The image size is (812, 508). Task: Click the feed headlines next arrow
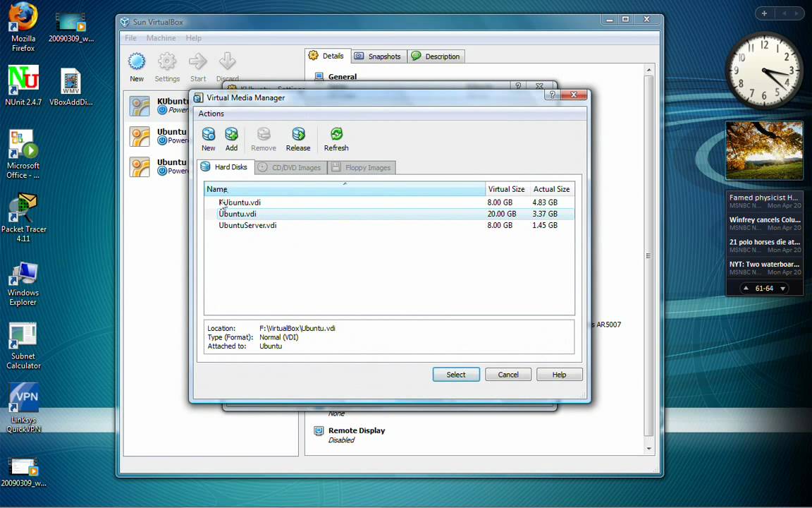pos(782,288)
